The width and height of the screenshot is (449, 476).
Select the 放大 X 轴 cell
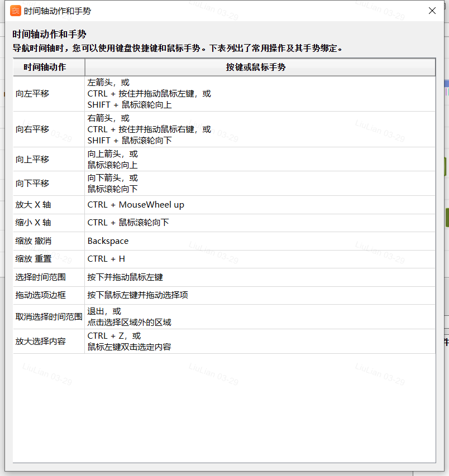click(49, 205)
